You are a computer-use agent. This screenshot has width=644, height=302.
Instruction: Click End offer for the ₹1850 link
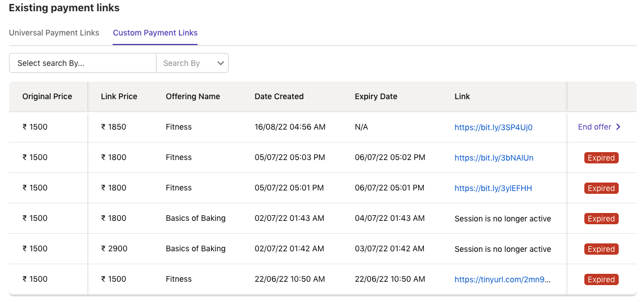coord(594,127)
